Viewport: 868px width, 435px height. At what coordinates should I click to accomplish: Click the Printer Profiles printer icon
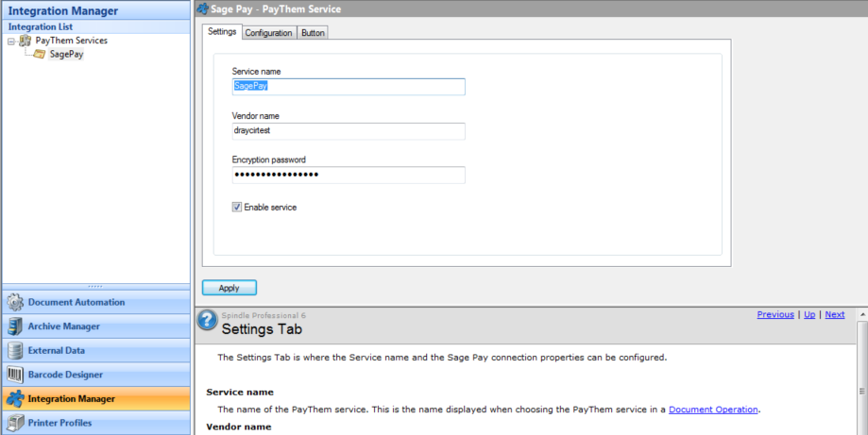click(15, 423)
